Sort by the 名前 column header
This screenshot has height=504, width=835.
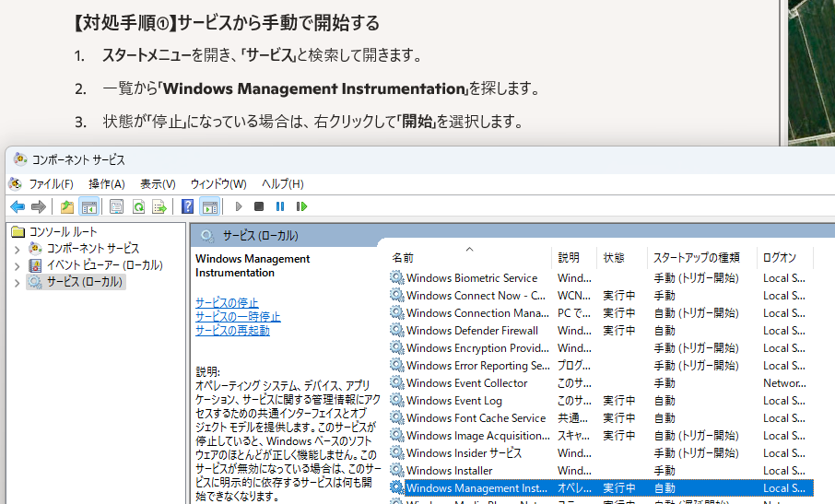click(470, 258)
